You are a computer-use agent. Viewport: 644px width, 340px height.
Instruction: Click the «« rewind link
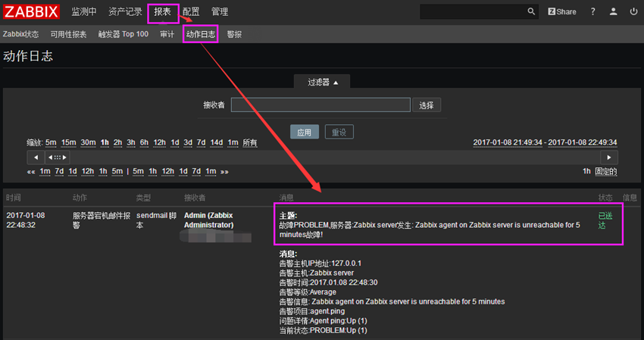pyautogui.click(x=31, y=172)
